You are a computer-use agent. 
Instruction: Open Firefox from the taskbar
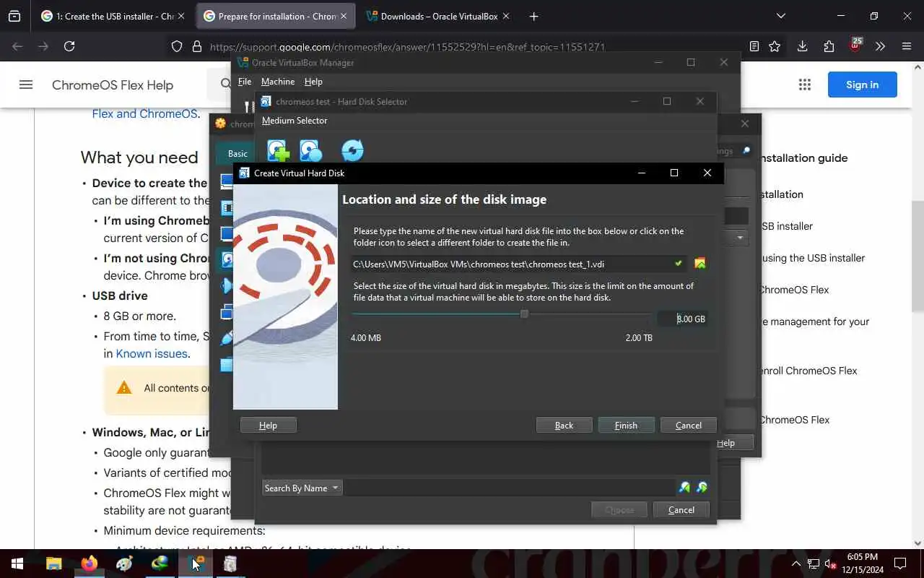point(90,564)
